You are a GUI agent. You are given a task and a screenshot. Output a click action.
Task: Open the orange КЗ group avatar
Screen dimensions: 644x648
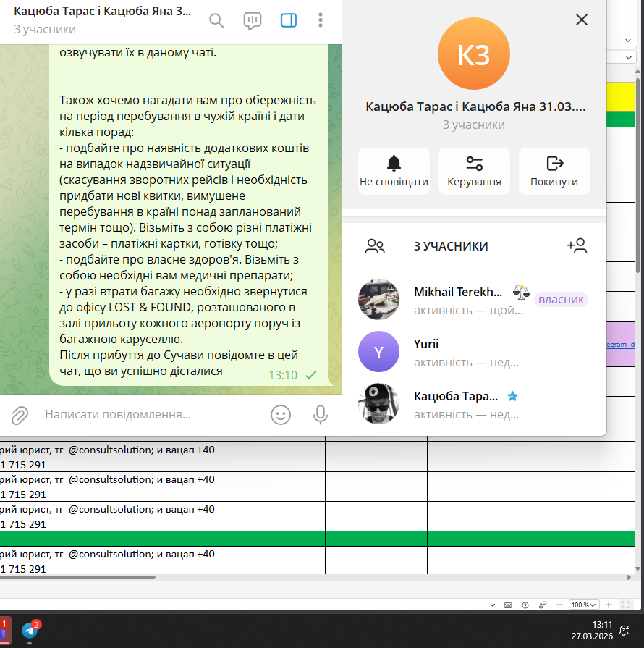tap(473, 54)
